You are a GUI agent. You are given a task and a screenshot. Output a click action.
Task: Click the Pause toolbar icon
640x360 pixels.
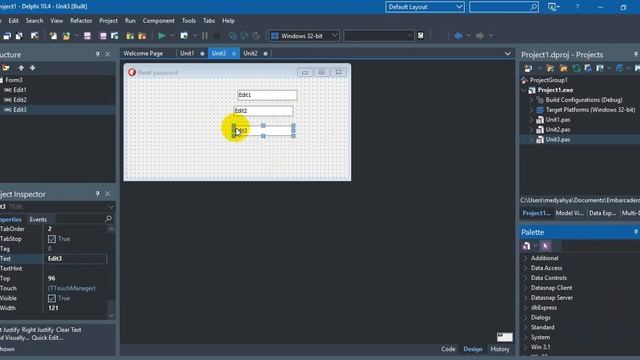pyautogui.click(x=204, y=36)
